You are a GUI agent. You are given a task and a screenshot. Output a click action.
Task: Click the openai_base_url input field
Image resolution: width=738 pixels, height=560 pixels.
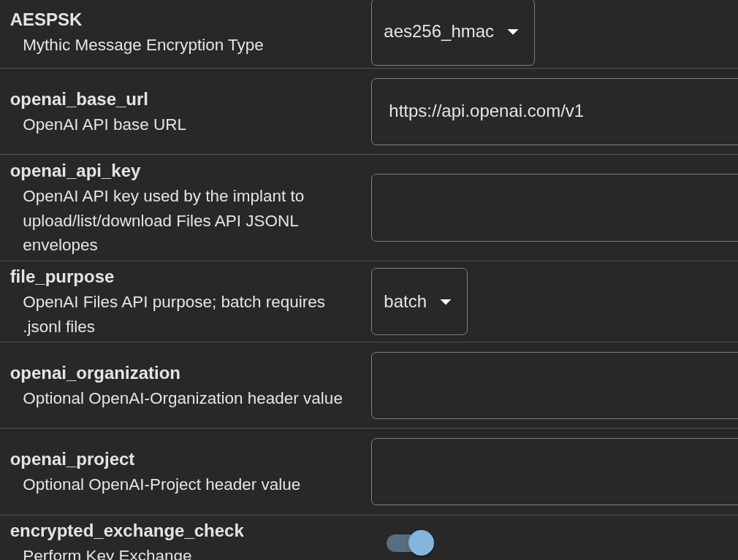[x=555, y=112]
